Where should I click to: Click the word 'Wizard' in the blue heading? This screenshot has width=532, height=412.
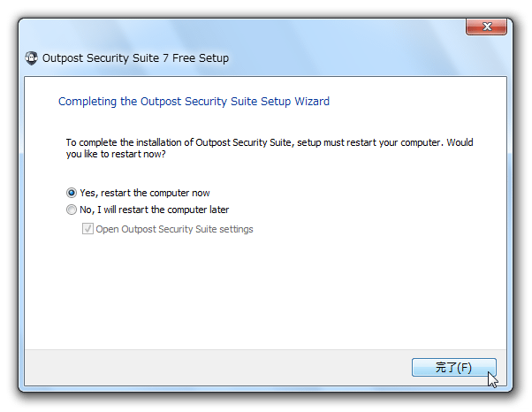pyautogui.click(x=312, y=101)
